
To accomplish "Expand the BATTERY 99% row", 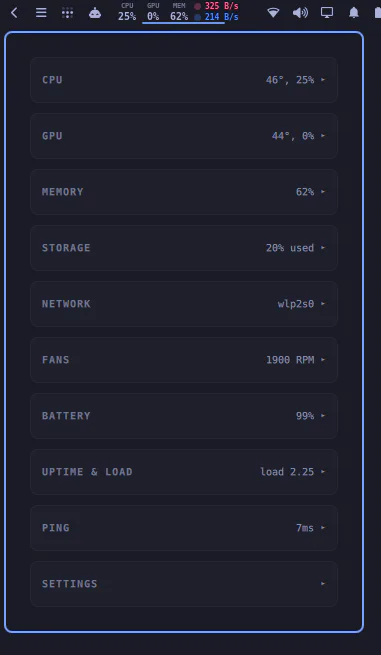I will pyautogui.click(x=184, y=416).
